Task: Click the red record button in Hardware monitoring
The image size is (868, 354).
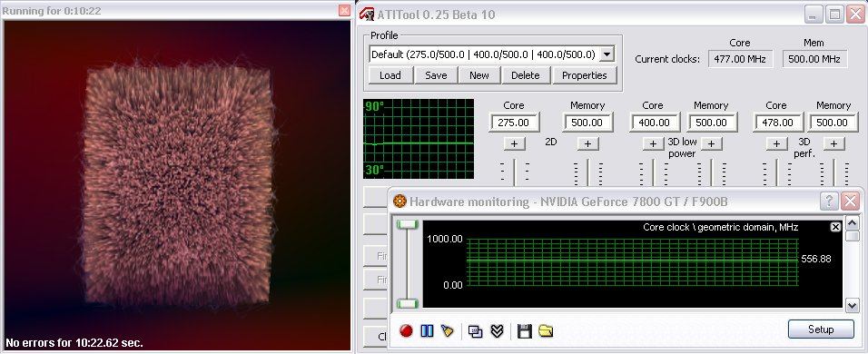Action: coord(407,330)
